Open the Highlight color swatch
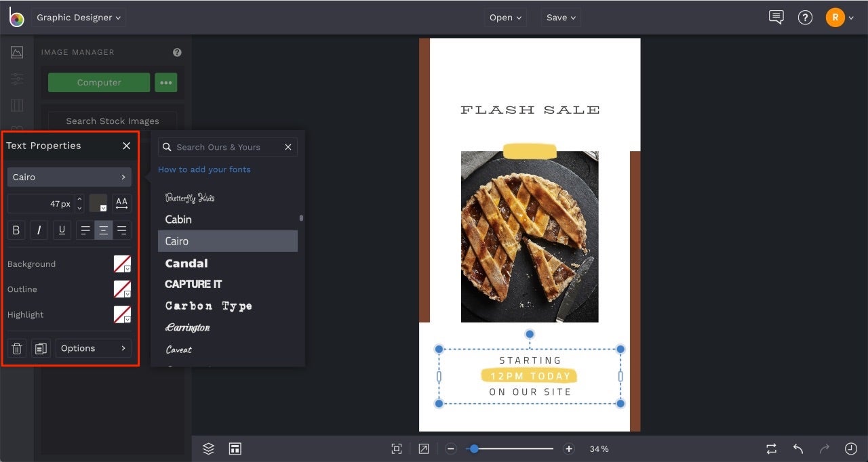The image size is (868, 462). [x=123, y=314]
